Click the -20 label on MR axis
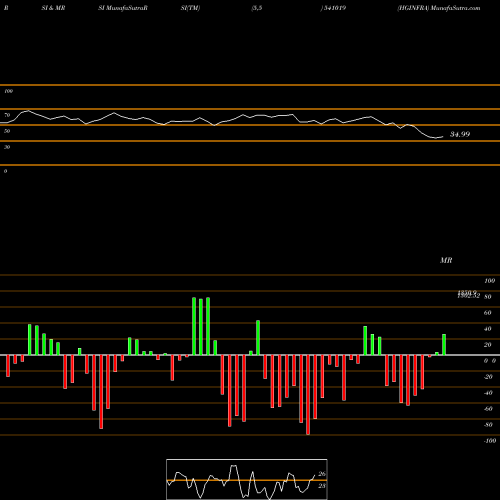This screenshot has width=500, height=500. pyautogui.click(x=488, y=377)
